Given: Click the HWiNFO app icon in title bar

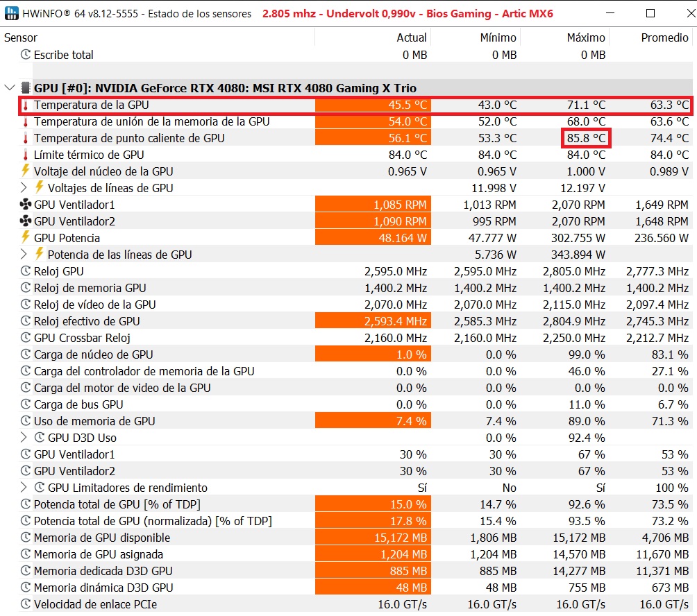Looking at the screenshot, I should 12,13.
